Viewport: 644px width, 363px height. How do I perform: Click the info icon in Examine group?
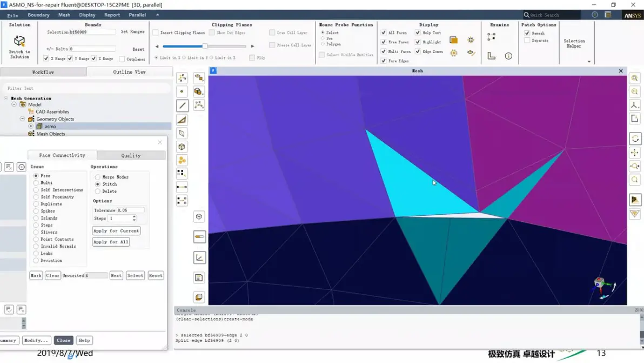point(508,56)
